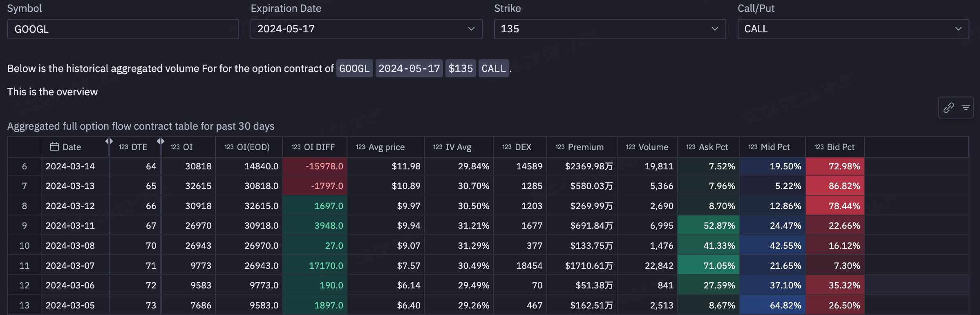980x315 pixels.
Task: Select row number 13
Action: (x=24, y=305)
